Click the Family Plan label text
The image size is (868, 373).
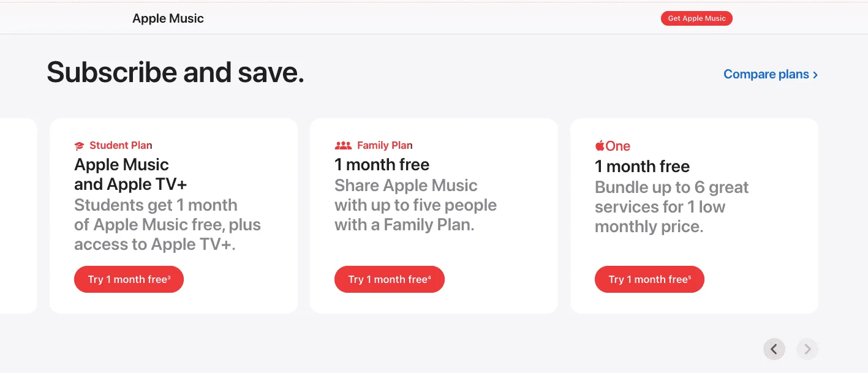click(x=385, y=145)
